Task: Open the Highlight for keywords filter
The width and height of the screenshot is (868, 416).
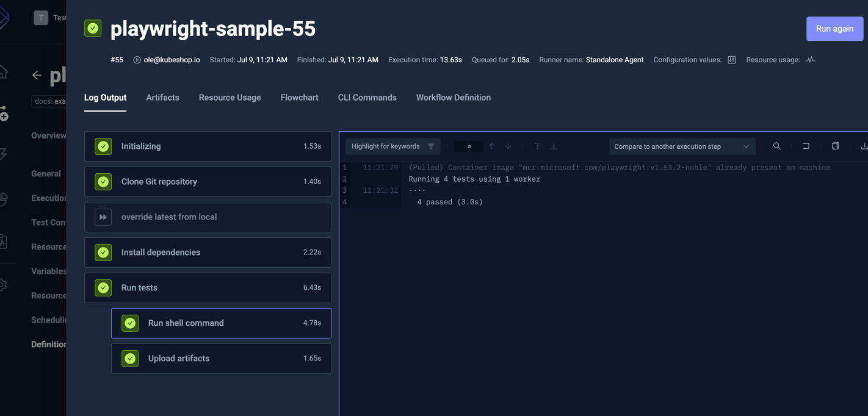Action: click(392, 146)
